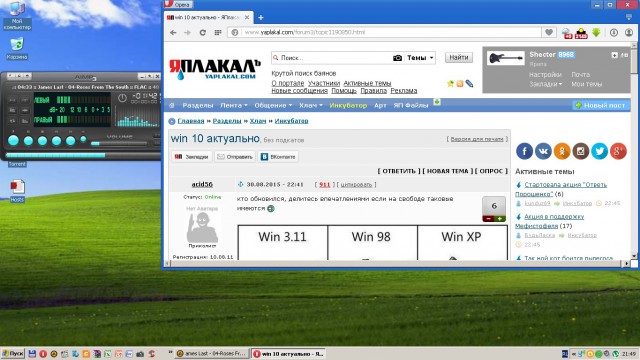640x360 pixels.
Task: Expand the Хлам menu
Action: click(x=311, y=105)
